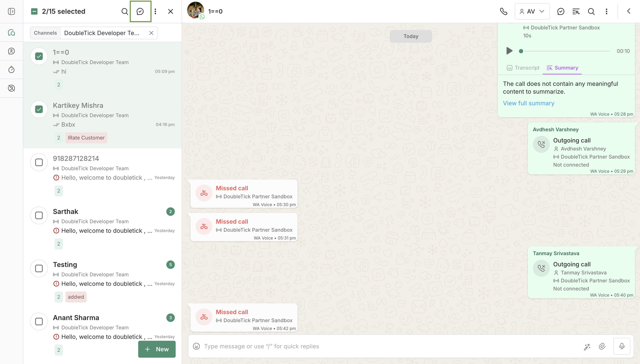Image resolution: width=640 pixels, height=364 pixels.
Task: Select the Summary tab
Action: [x=562, y=68]
